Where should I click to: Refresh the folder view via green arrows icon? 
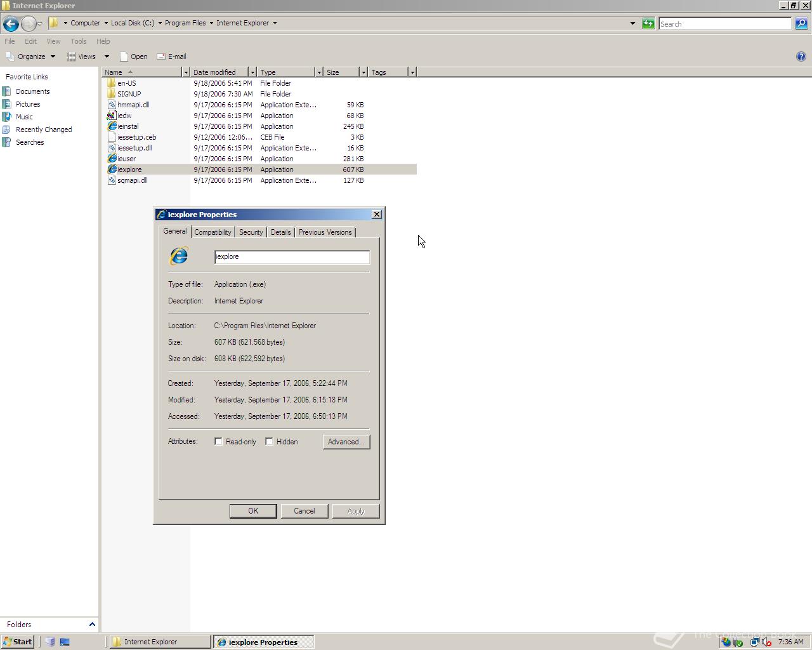pyautogui.click(x=648, y=23)
